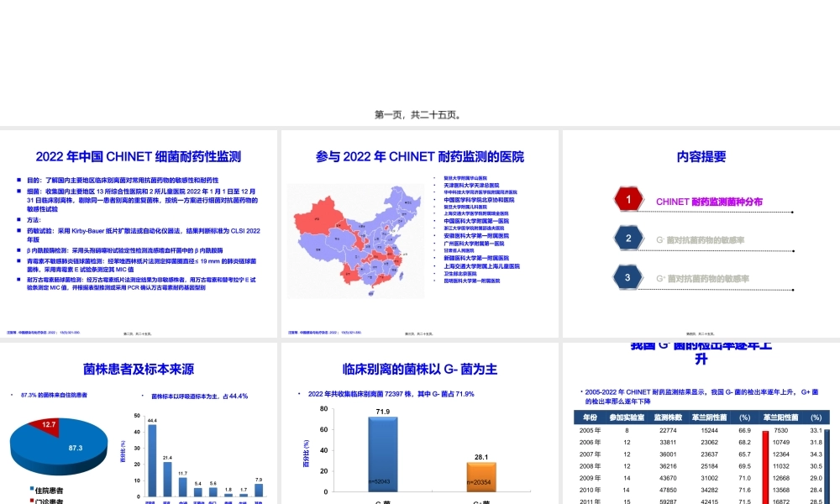
Task: Select the 临床别离的菌株以 G- 菌为主 slide title
Action: (419, 369)
